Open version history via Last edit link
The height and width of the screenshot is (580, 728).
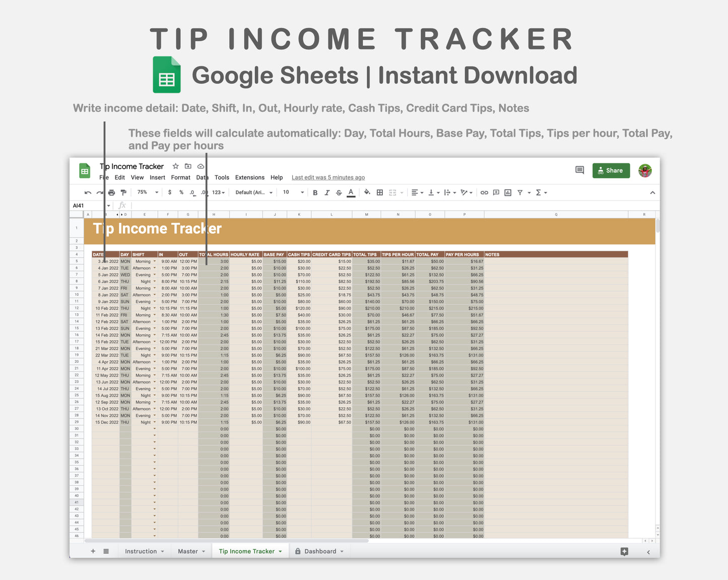(328, 177)
